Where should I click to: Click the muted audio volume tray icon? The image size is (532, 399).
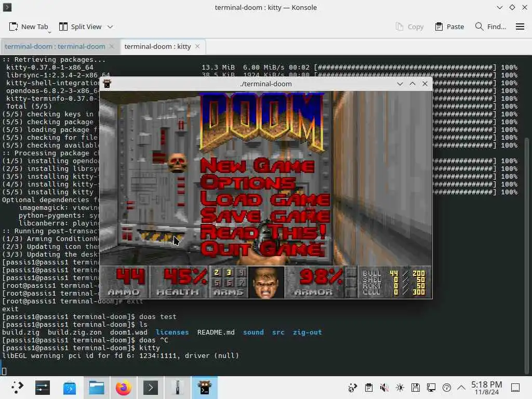(384, 388)
